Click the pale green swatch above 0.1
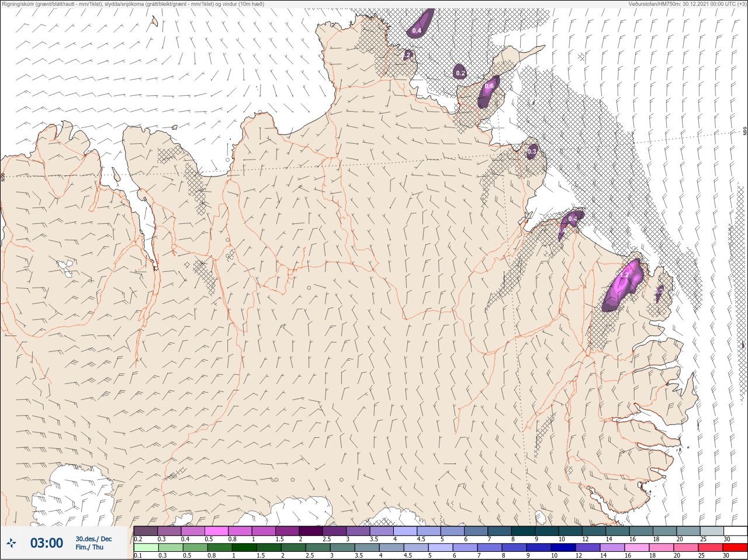The image size is (748, 560). 146,548
